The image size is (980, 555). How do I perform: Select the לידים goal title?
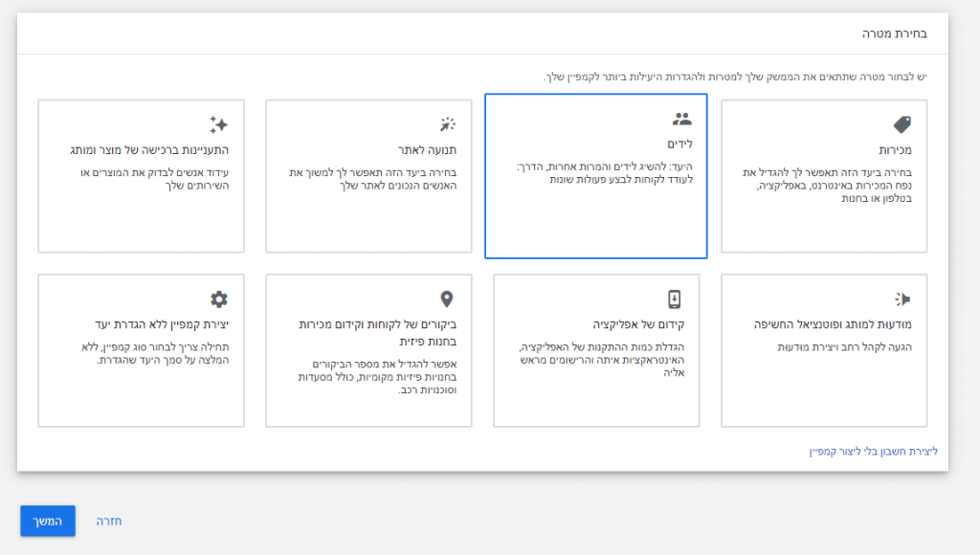[679, 144]
